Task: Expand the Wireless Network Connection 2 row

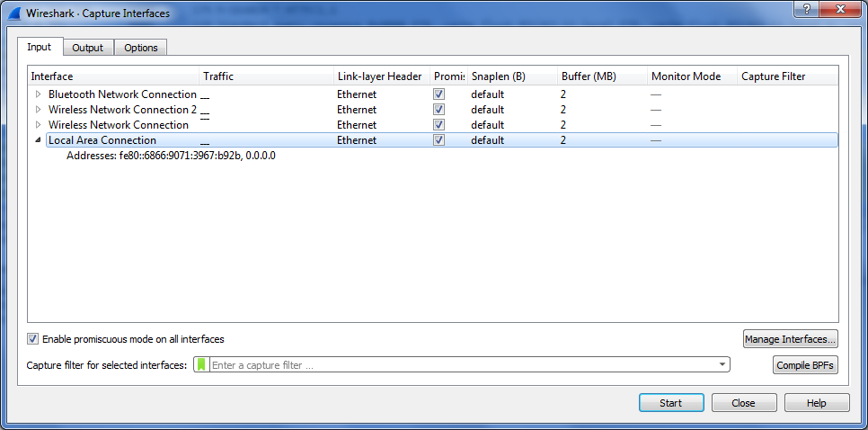Action: 38,109
